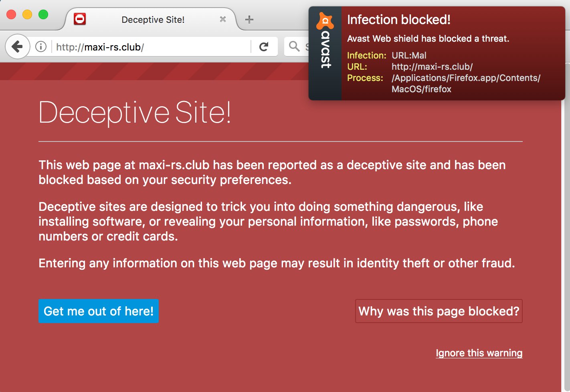Screen dimensions: 570x392
Task: Reload the current page
Action: [x=264, y=47]
